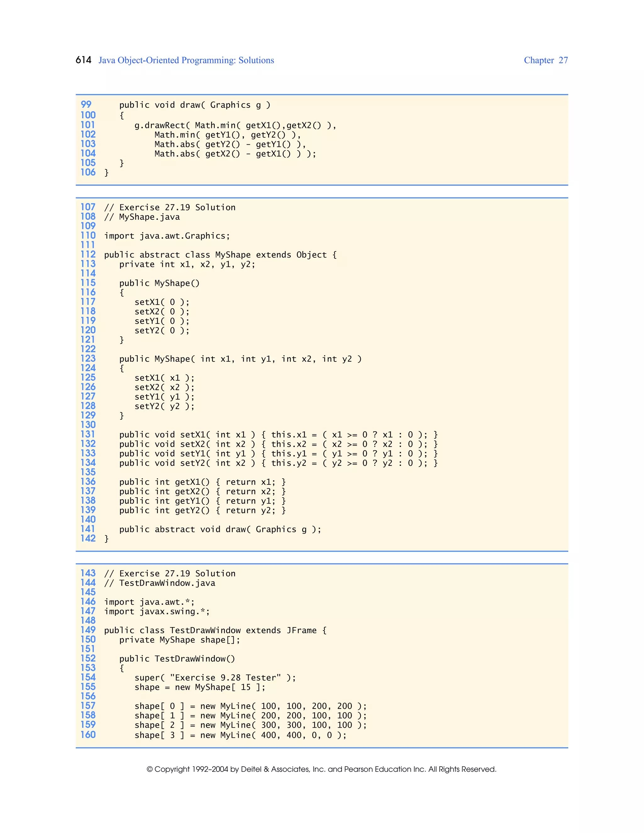Click the 'public void setY2( int x2 )' line
Screen dimensions: 644x833
[x=279, y=463]
